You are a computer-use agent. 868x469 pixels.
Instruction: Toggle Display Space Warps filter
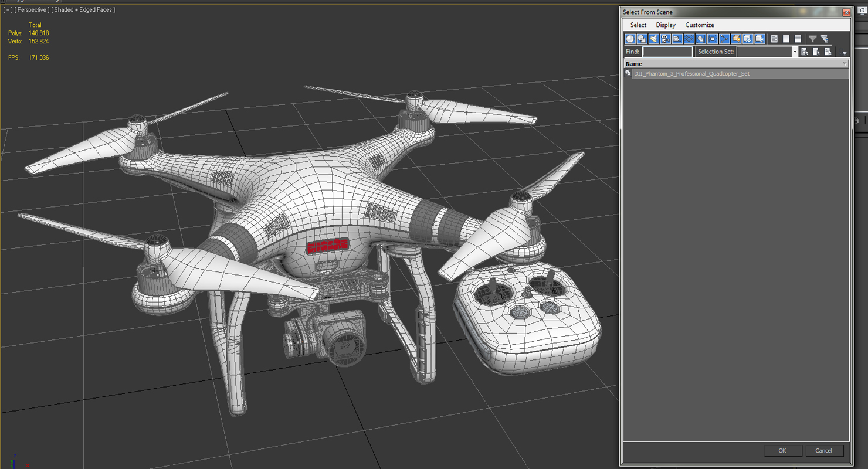(689, 39)
